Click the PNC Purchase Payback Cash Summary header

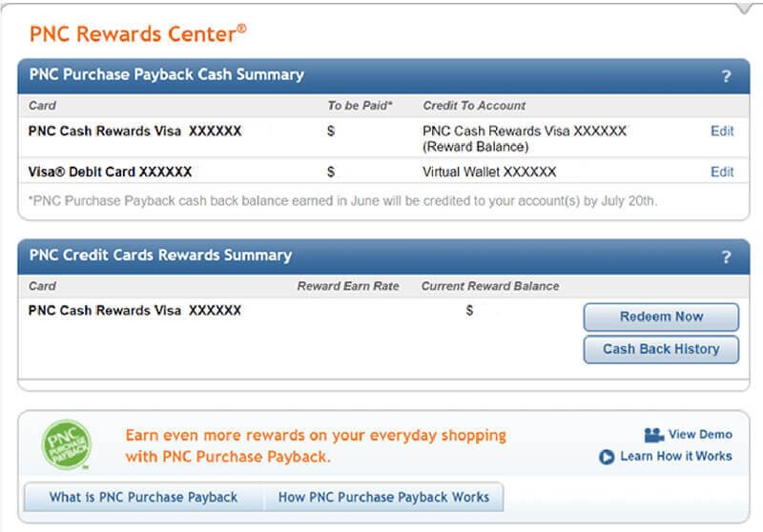[x=167, y=74]
